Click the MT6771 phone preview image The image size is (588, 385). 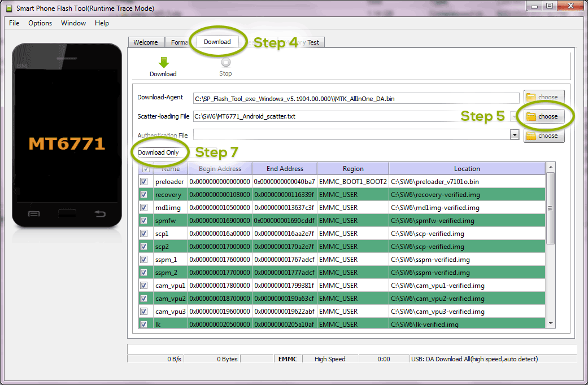coord(67,135)
